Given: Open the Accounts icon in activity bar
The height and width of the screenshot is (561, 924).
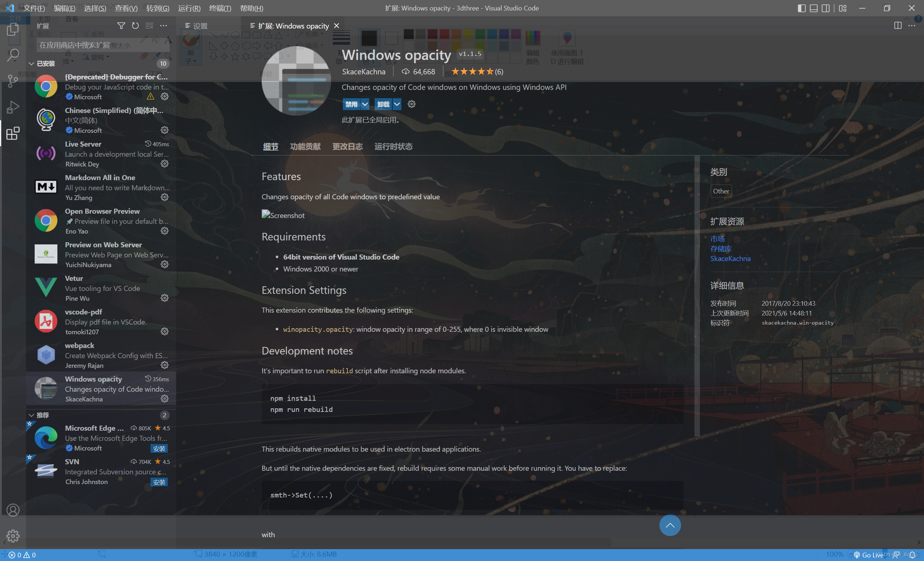Looking at the screenshot, I should point(13,510).
